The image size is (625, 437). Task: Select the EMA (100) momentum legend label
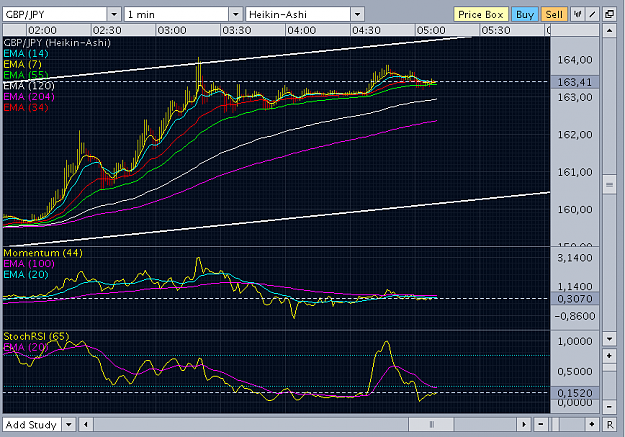pos(29,264)
